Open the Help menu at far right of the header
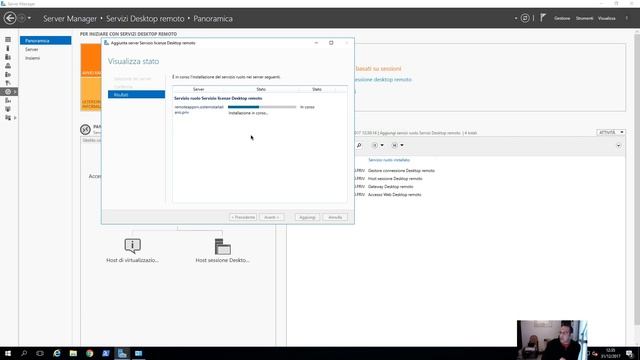Viewport: 640px width, 360px height. tap(627, 18)
